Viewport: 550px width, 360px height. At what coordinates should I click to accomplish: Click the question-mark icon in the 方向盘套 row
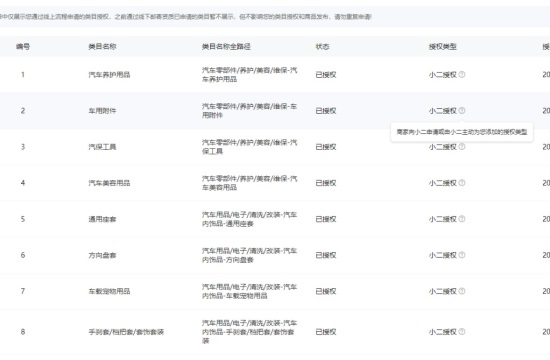[462, 255]
